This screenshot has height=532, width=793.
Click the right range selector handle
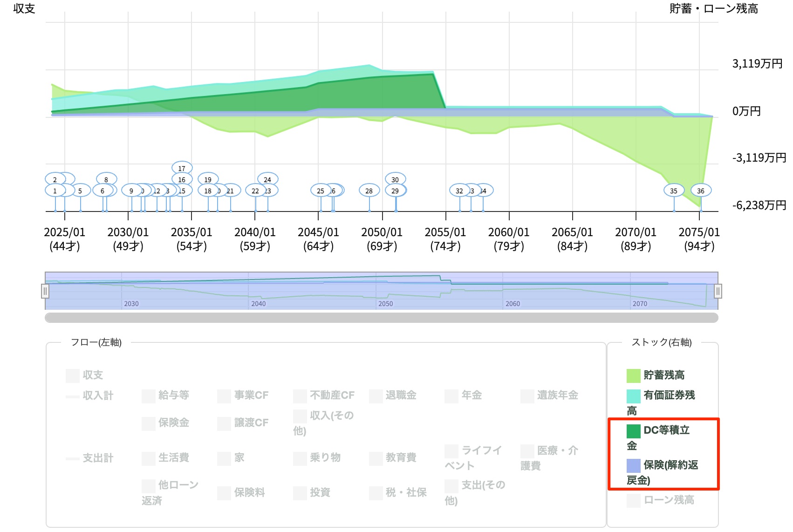(x=718, y=292)
